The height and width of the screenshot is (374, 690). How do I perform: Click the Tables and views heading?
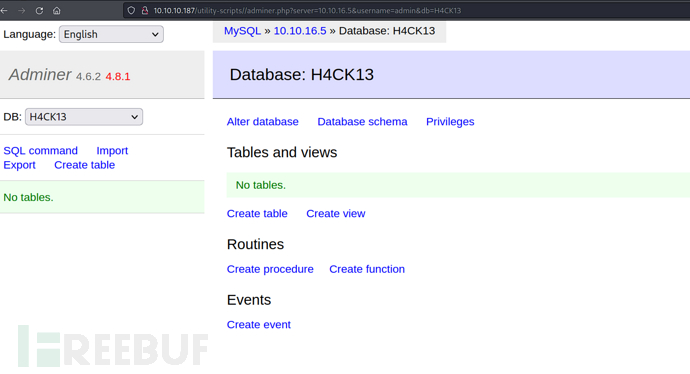282,153
